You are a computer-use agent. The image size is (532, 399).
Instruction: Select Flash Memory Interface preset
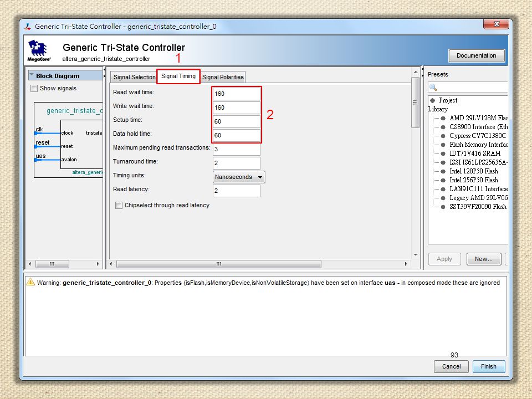(x=478, y=145)
